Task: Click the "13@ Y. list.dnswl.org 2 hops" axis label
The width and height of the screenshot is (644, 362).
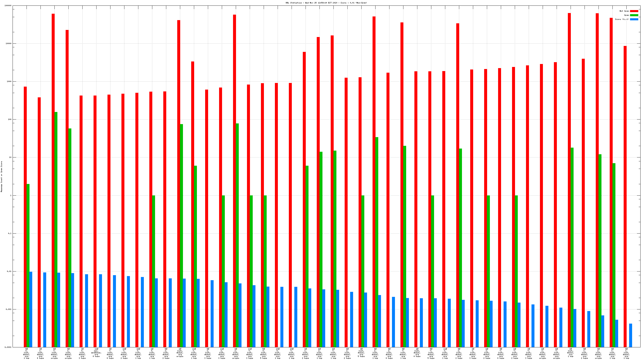Action: click(x=124, y=354)
